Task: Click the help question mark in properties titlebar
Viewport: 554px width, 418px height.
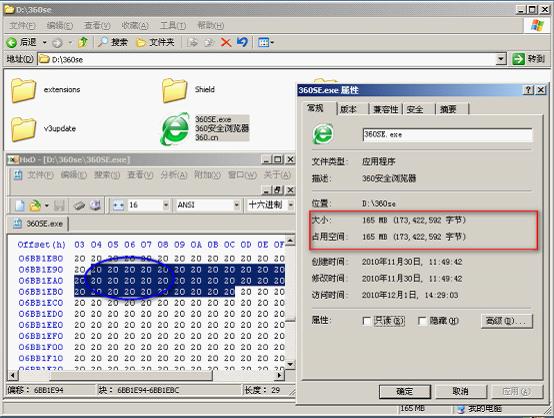Action: pyautogui.click(x=528, y=90)
